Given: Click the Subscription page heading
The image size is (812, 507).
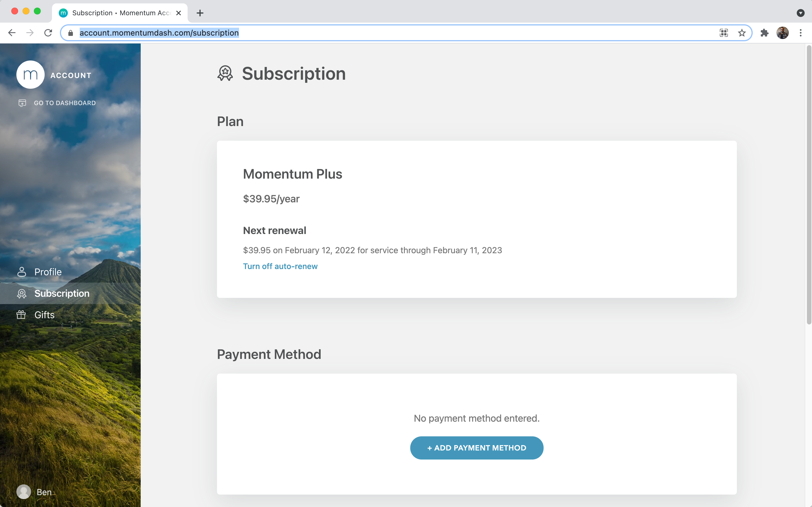Looking at the screenshot, I should [294, 74].
